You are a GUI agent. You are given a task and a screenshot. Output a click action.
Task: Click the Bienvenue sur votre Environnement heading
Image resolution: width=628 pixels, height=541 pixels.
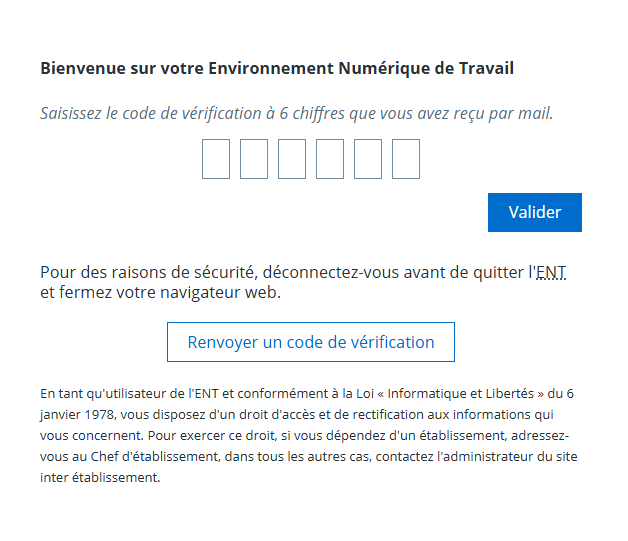(x=277, y=69)
